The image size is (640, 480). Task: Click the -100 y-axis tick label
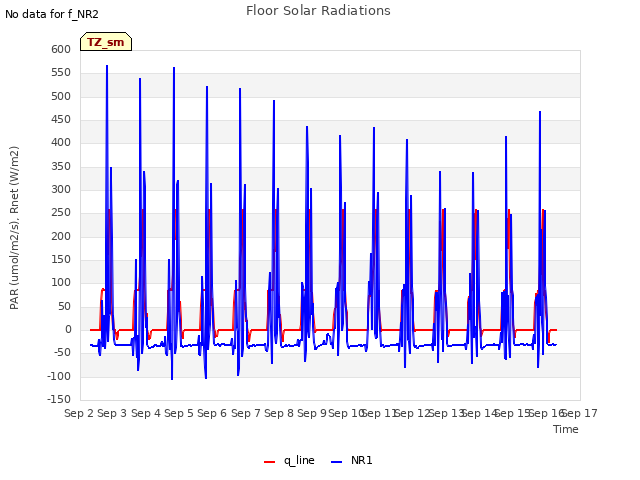(59, 376)
